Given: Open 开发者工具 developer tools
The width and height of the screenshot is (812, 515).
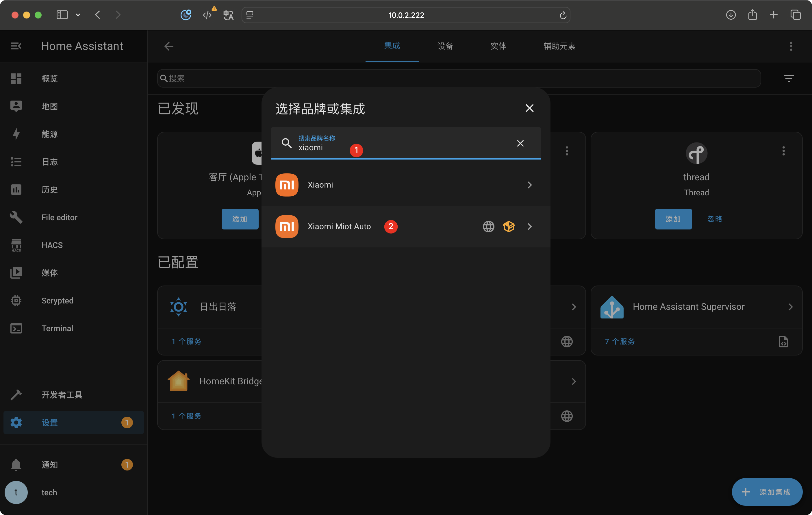Looking at the screenshot, I should [73, 394].
